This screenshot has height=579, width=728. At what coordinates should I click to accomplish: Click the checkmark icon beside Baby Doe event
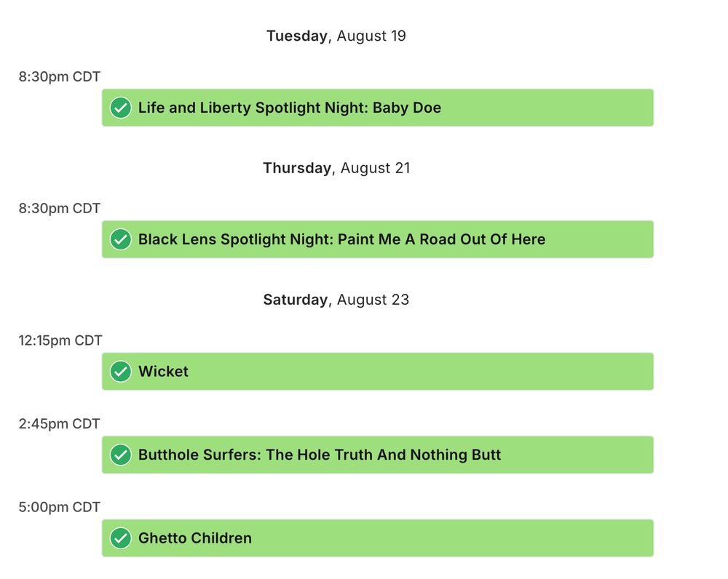pyautogui.click(x=120, y=108)
